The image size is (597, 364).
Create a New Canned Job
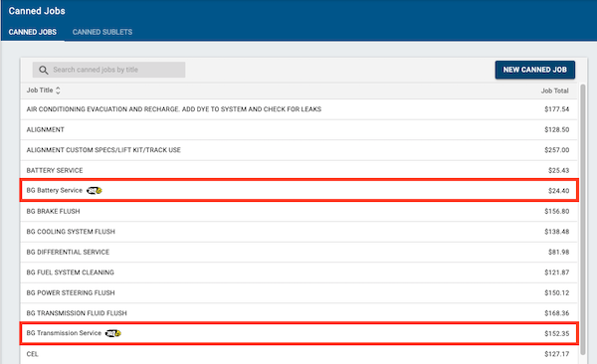(x=535, y=70)
